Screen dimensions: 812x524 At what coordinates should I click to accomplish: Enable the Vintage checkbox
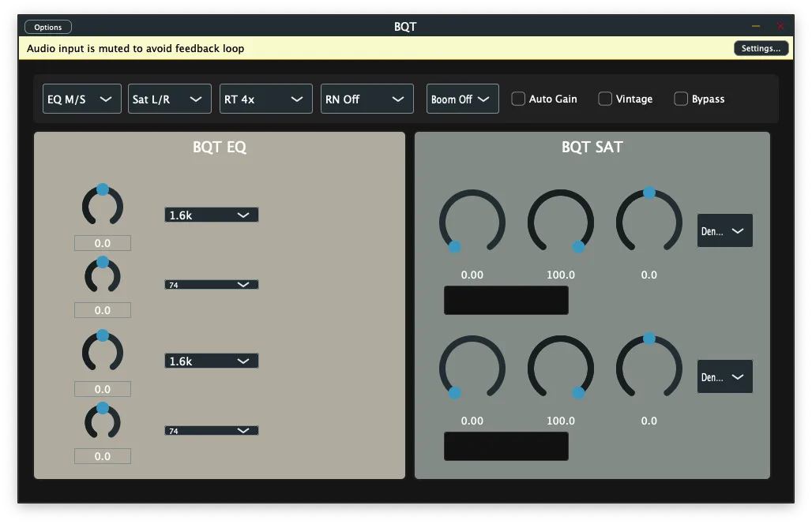pyautogui.click(x=605, y=99)
